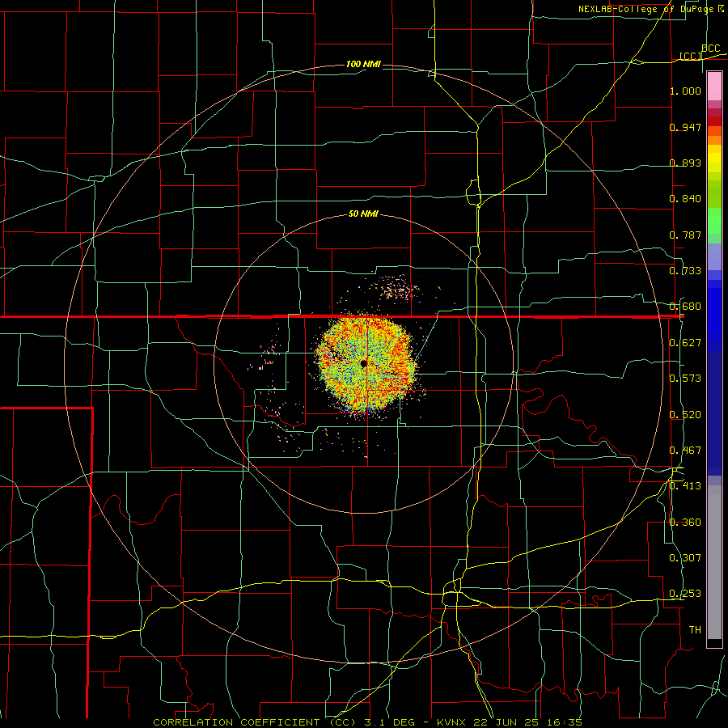The width and height of the screenshot is (728, 728).
Task: Select the 1.000 scale value
Action: [685, 91]
